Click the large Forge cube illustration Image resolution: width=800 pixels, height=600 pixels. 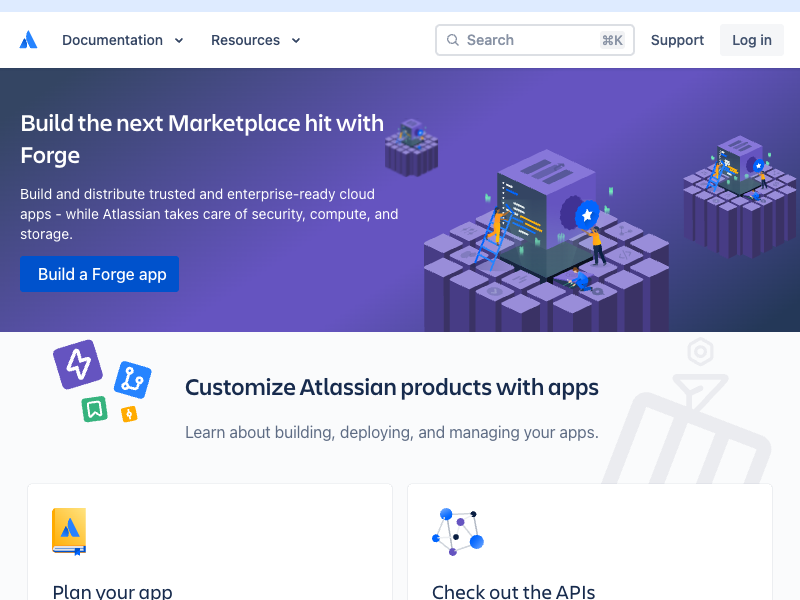[x=546, y=240]
